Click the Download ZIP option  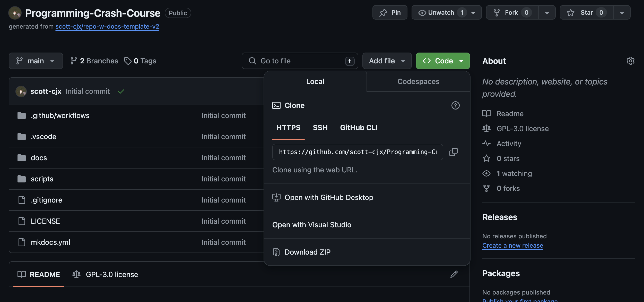click(x=308, y=252)
